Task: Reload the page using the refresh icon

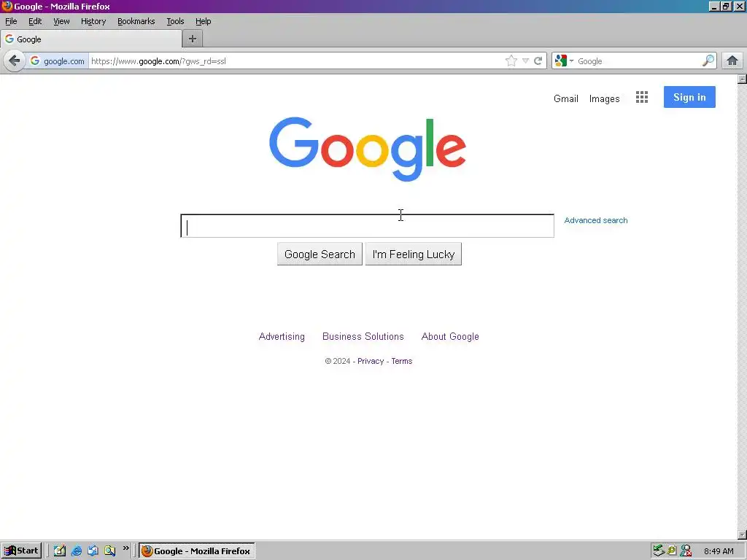Action: 538,61
